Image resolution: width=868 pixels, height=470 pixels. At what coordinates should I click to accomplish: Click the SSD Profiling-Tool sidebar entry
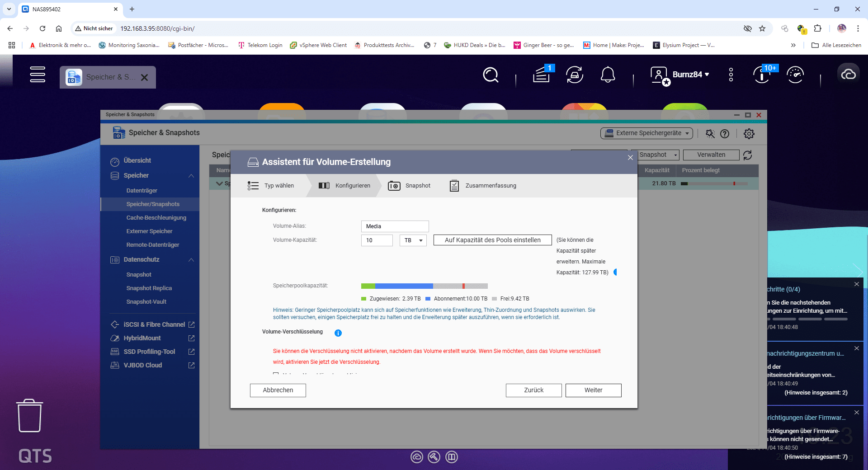pyautogui.click(x=149, y=352)
